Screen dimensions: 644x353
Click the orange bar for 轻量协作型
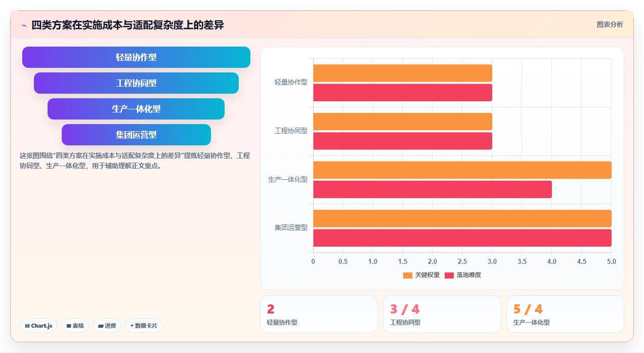point(403,73)
